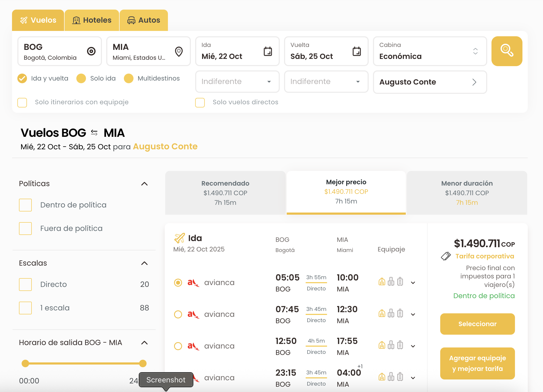Click the ticket icon beside Tarifa corporativa

pos(446,256)
